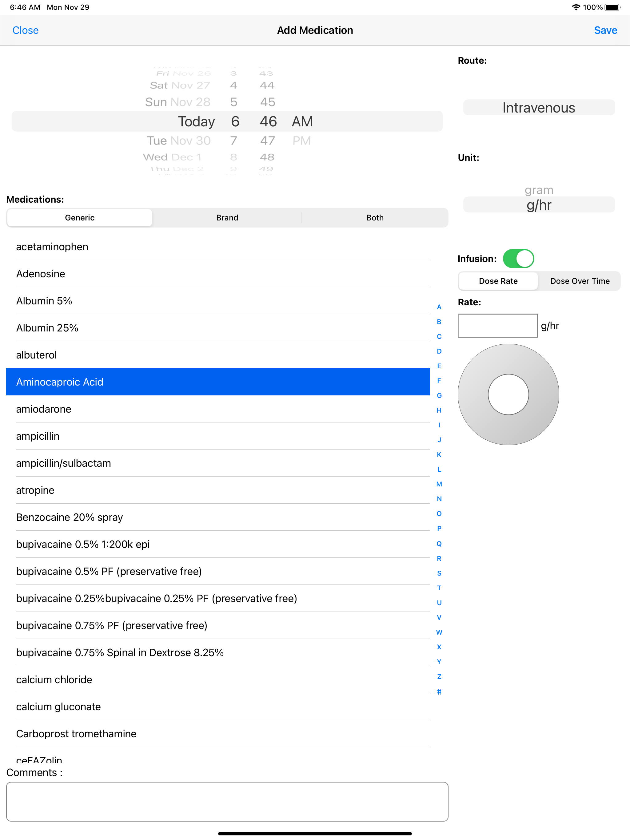Select highlighted Aminocaproic Acid row

(218, 382)
